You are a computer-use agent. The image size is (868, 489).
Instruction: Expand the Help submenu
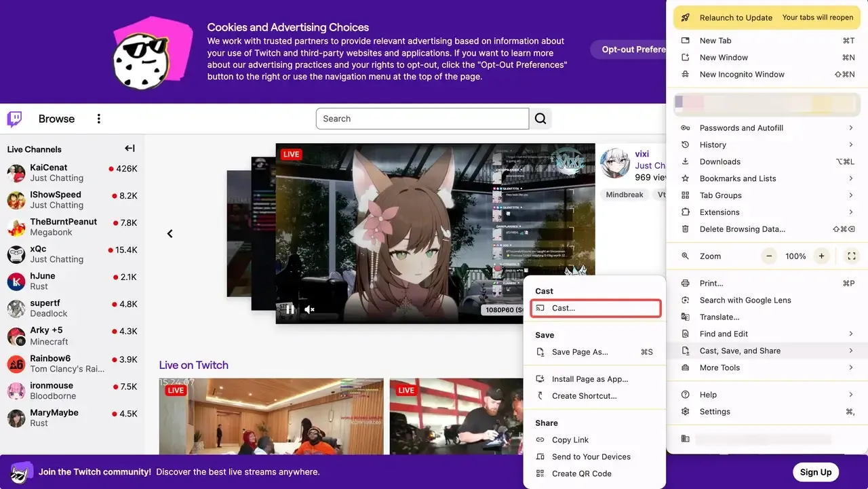click(x=850, y=395)
